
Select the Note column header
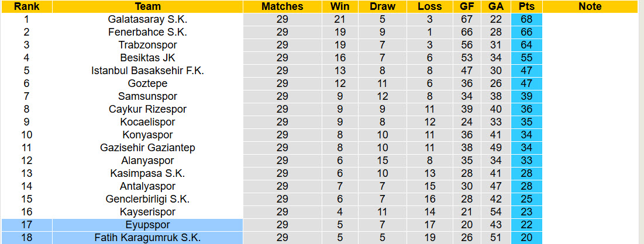tap(590, 6)
